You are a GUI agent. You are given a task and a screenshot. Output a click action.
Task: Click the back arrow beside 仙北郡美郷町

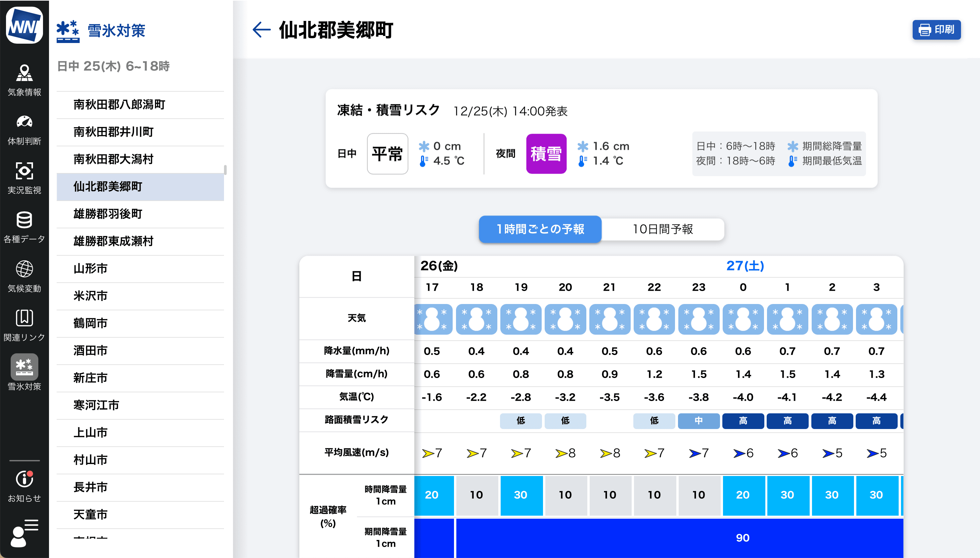[261, 30]
